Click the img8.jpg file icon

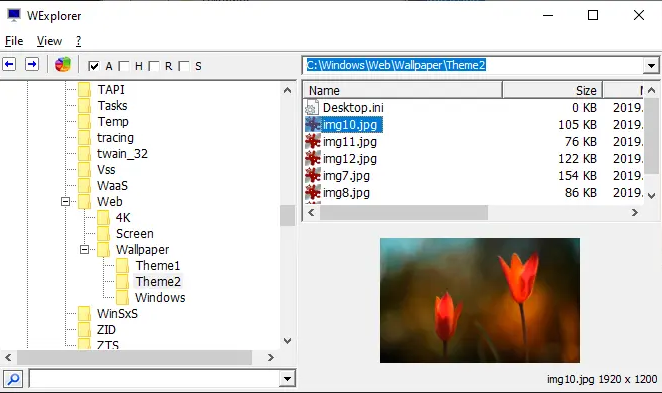312,192
